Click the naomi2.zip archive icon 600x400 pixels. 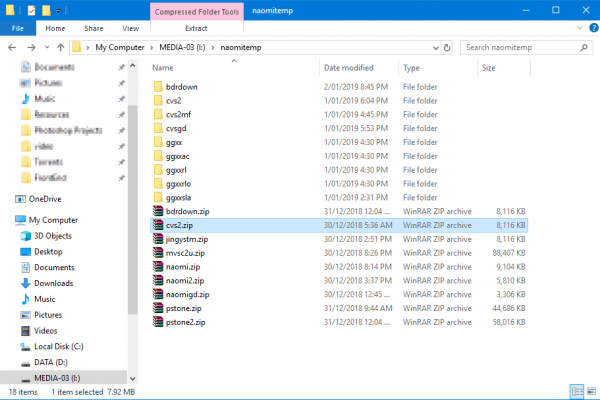click(x=158, y=280)
